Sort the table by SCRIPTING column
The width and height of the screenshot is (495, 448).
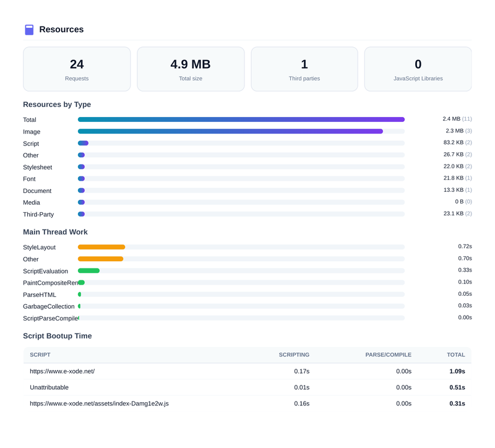click(x=295, y=355)
